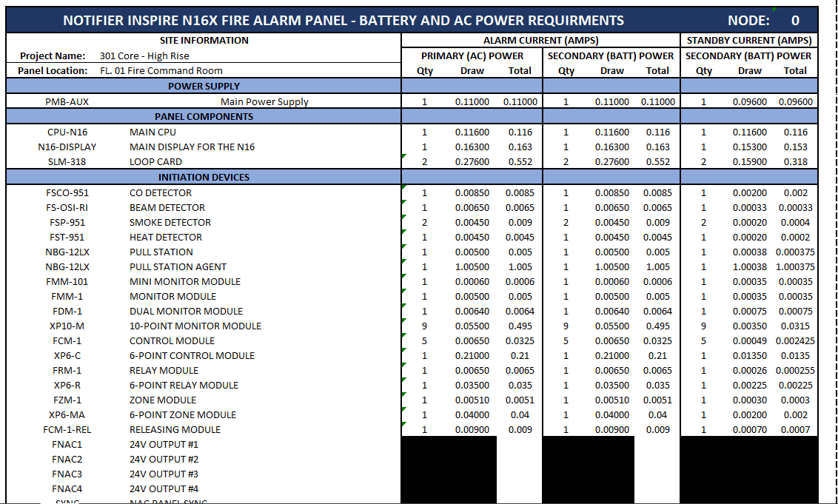Select the PMB-AUX part number cell
This screenshot has height=504, width=838.
(67, 102)
